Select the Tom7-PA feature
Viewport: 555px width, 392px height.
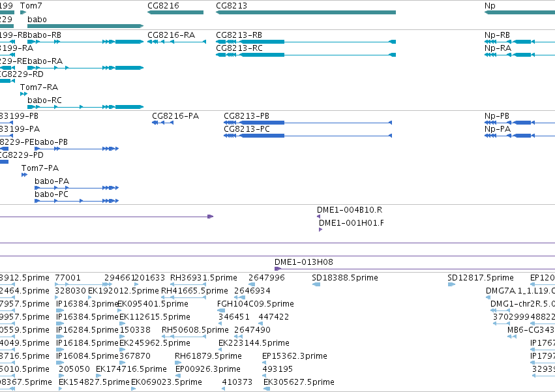(24, 175)
